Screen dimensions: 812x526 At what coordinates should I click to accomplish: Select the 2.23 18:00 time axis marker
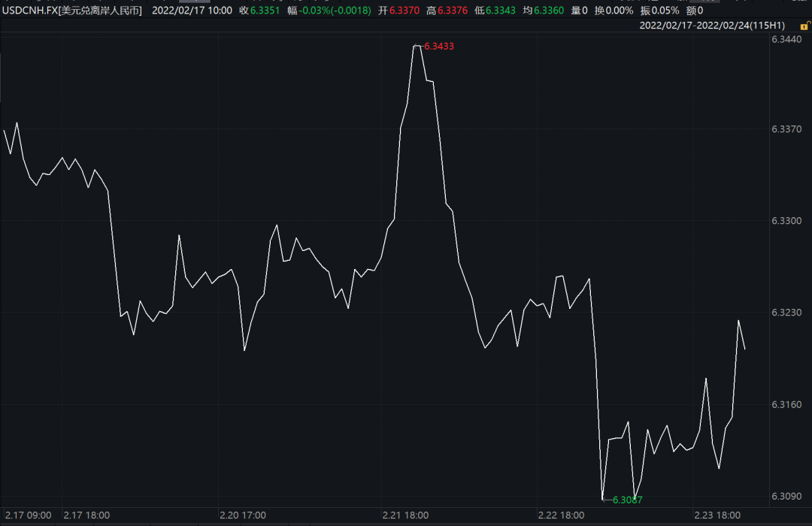tap(717, 515)
